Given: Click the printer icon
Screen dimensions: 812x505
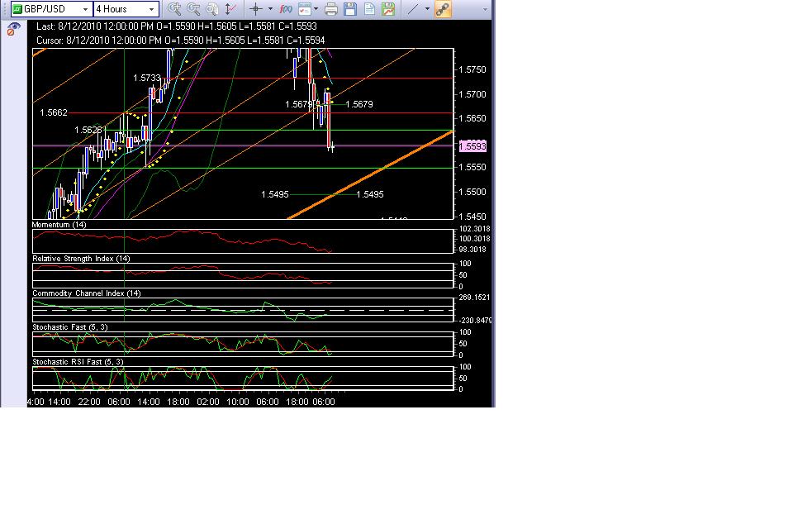Looking at the screenshot, I should pyautogui.click(x=331, y=9).
